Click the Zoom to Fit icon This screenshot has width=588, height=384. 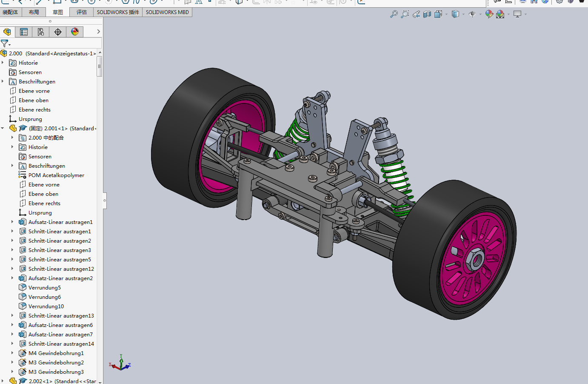pos(394,14)
